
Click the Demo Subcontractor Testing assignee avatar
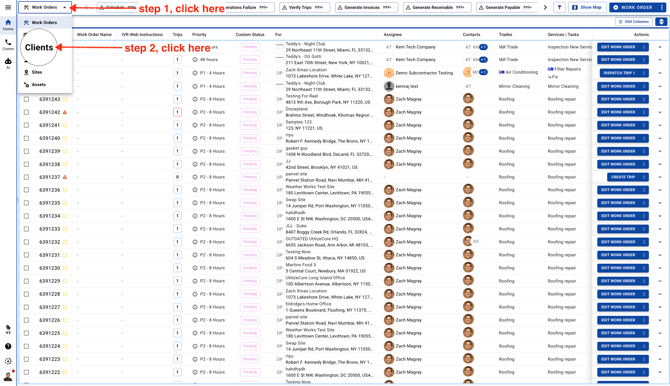tap(388, 73)
